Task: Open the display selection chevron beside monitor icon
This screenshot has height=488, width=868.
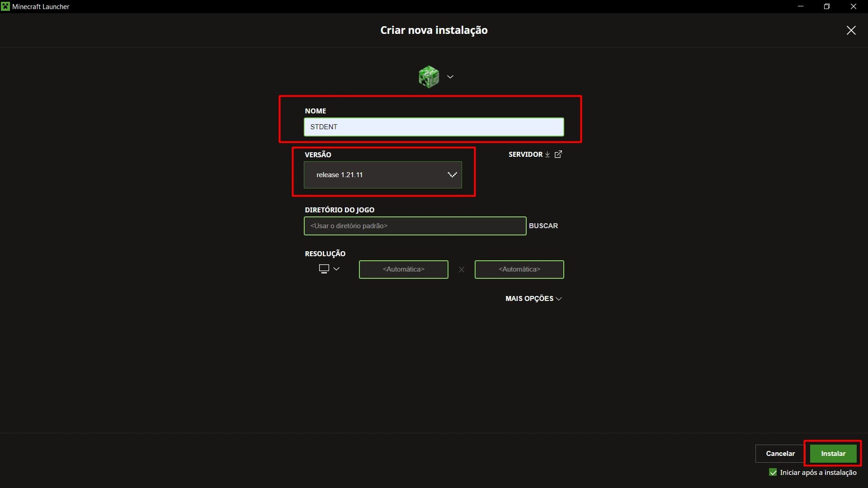Action: (x=336, y=269)
